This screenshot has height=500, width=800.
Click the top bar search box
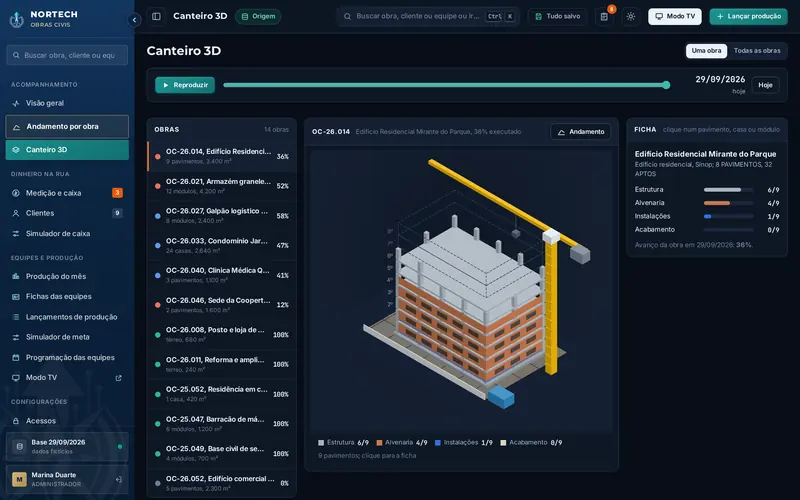(x=428, y=16)
